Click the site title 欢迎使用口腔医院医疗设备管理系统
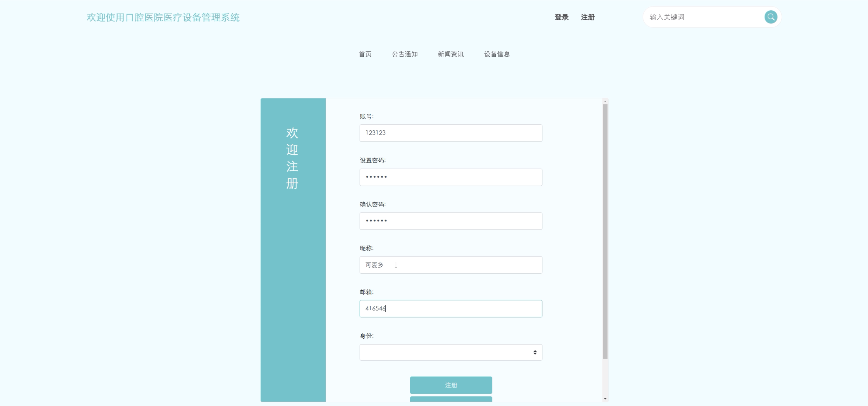Screen dimensions: 868x406 [163, 18]
